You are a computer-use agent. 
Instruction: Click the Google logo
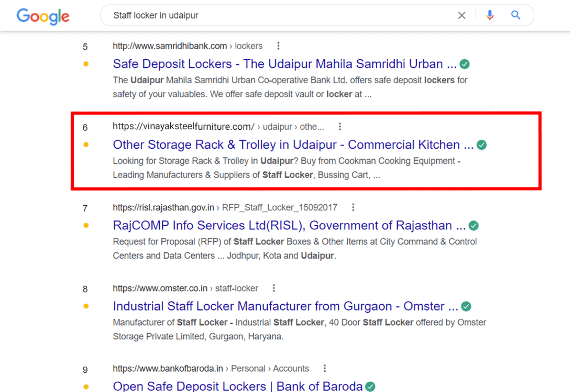(x=43, y=16)
